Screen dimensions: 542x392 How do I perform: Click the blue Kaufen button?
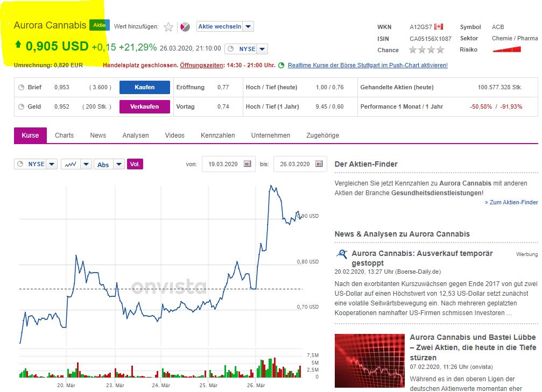coord(144,87)
